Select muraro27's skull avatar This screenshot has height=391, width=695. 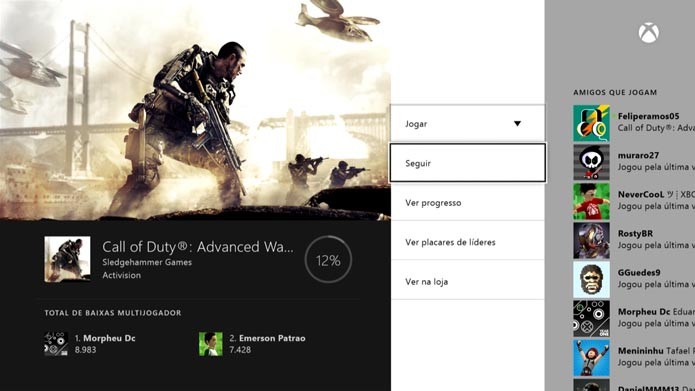(x=591, y=162)
